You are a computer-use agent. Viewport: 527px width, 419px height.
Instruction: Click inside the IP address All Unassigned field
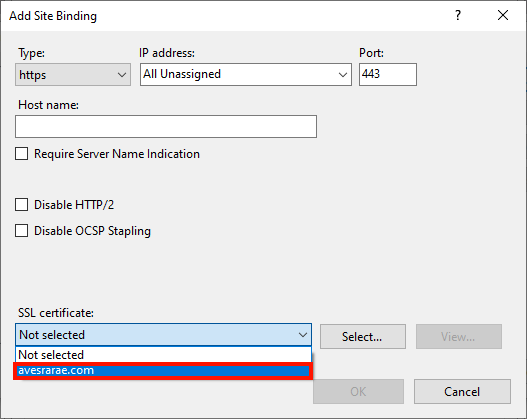coord(239,74)
